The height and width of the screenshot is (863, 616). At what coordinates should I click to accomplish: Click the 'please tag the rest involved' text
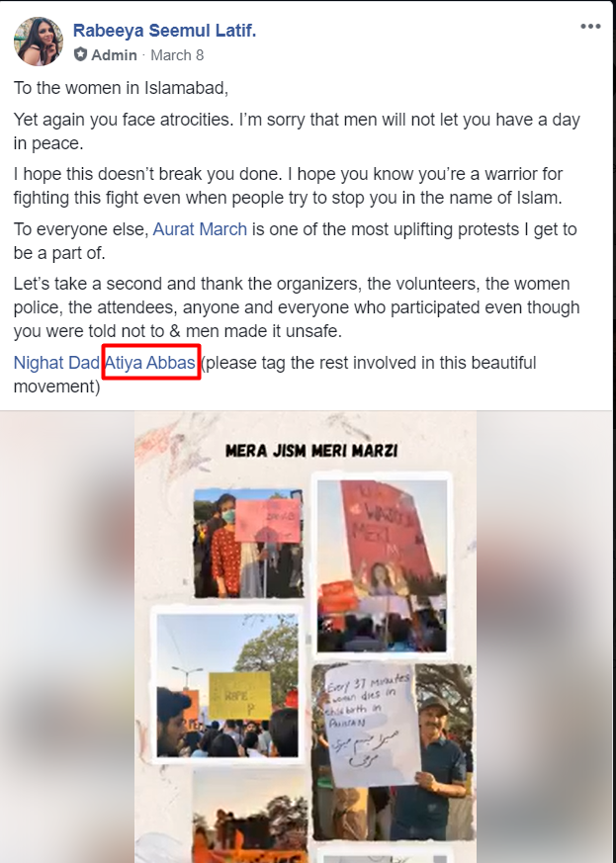(368, 363)
